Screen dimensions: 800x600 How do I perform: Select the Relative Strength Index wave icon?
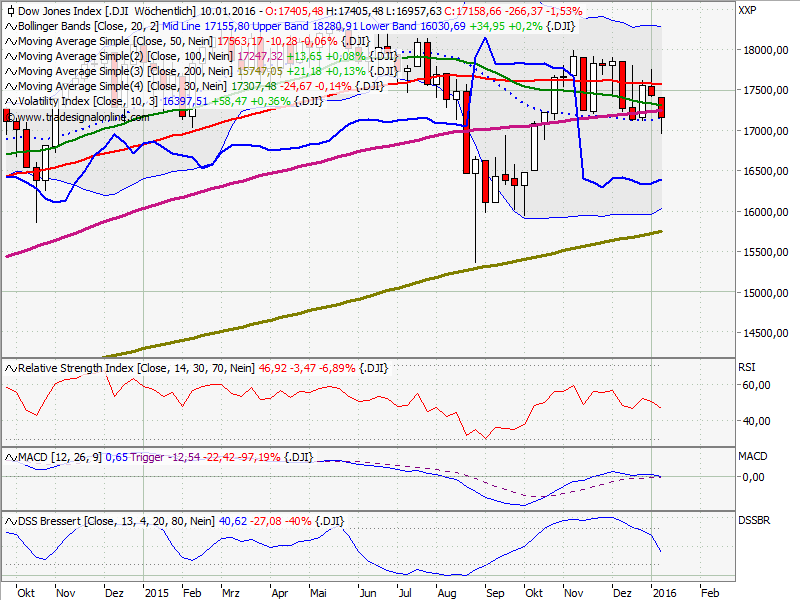[11, 368]
